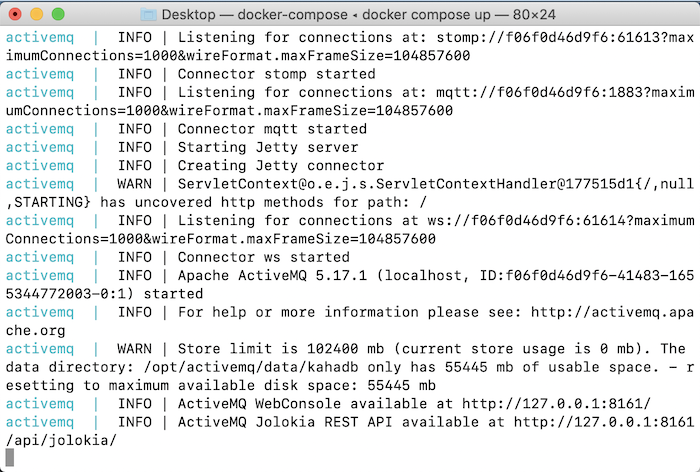Click the 'Starting Jetty server' log line
Viewport: 700px width, 472px height.
coord(268,147)
